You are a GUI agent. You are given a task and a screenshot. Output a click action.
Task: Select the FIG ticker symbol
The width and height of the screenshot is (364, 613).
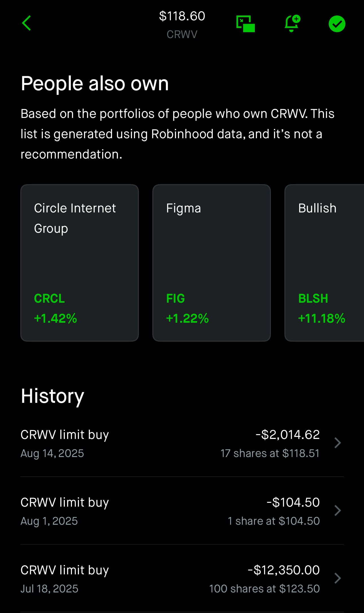coord(176,298)
